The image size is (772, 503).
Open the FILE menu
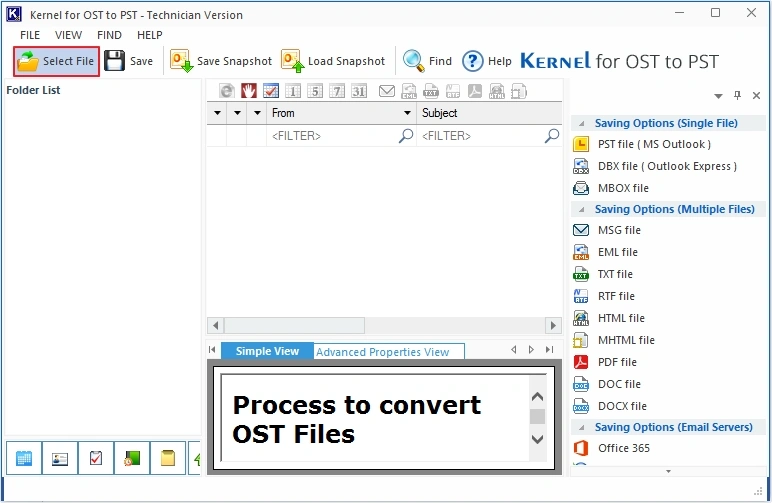point(30,35)
